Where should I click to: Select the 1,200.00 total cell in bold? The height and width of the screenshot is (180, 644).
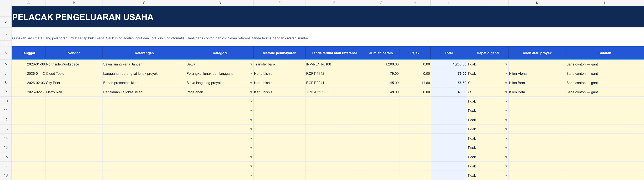click(449, 64)
